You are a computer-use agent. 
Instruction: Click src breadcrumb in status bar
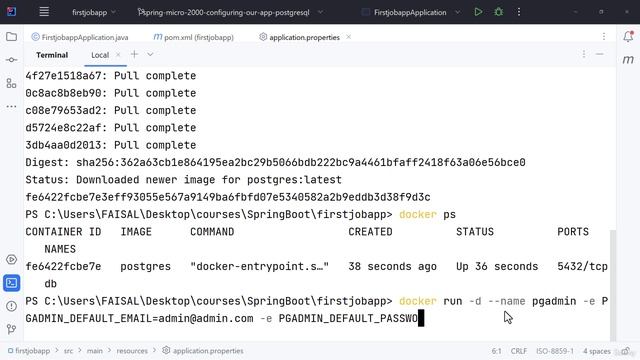[68, 351]
